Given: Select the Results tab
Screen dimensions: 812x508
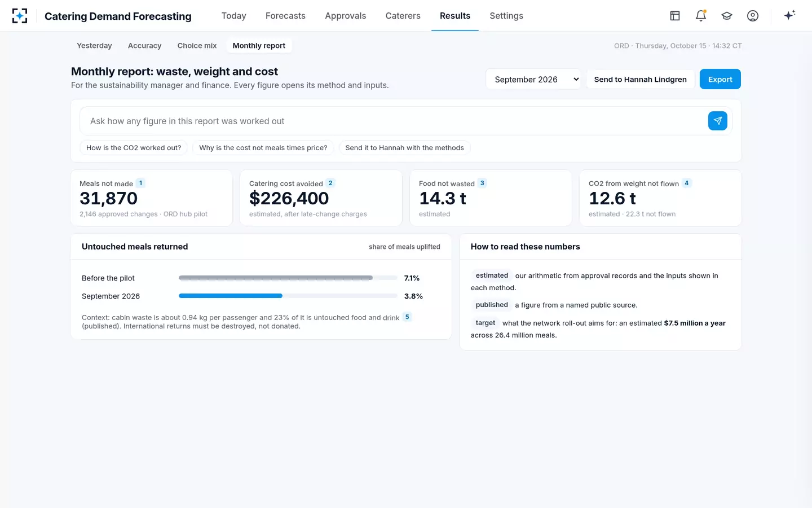Looking at the screenshot, I should 455,16.
